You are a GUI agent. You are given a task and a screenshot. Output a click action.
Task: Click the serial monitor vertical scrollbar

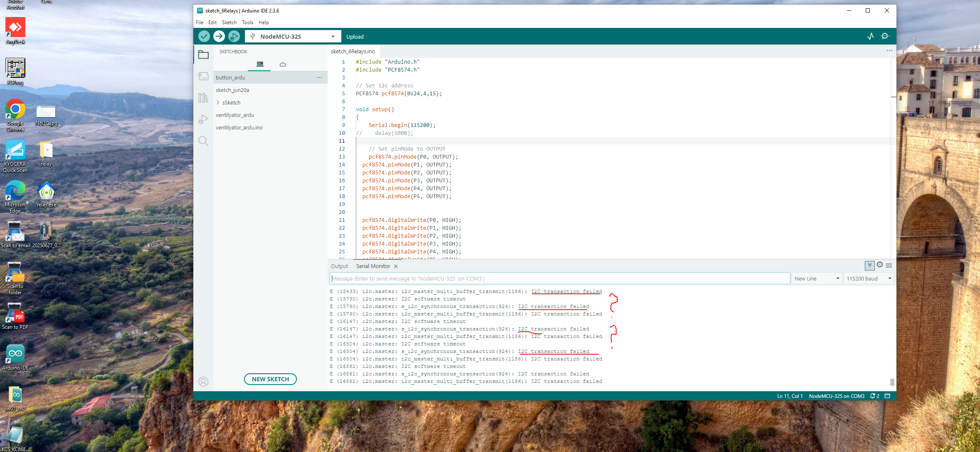891,381
